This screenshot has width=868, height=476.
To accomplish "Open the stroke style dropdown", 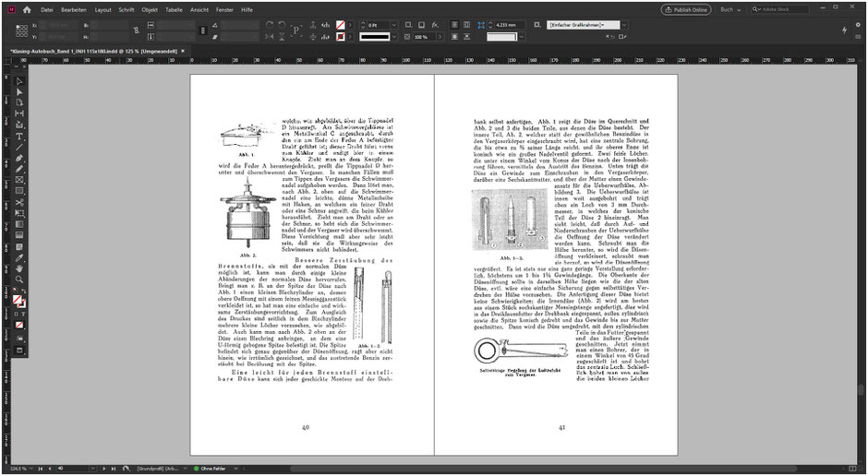I will (393, 37).
